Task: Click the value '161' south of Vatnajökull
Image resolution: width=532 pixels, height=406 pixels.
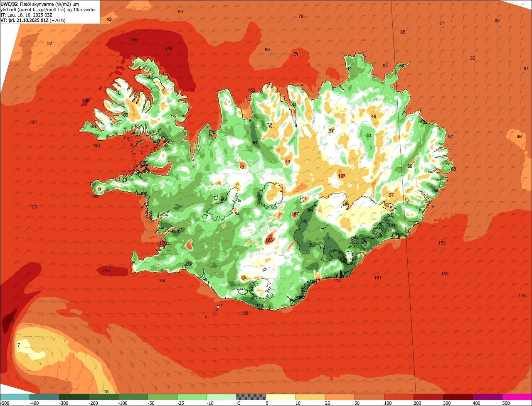Action: pyautogui.click(x=377, y=278)
